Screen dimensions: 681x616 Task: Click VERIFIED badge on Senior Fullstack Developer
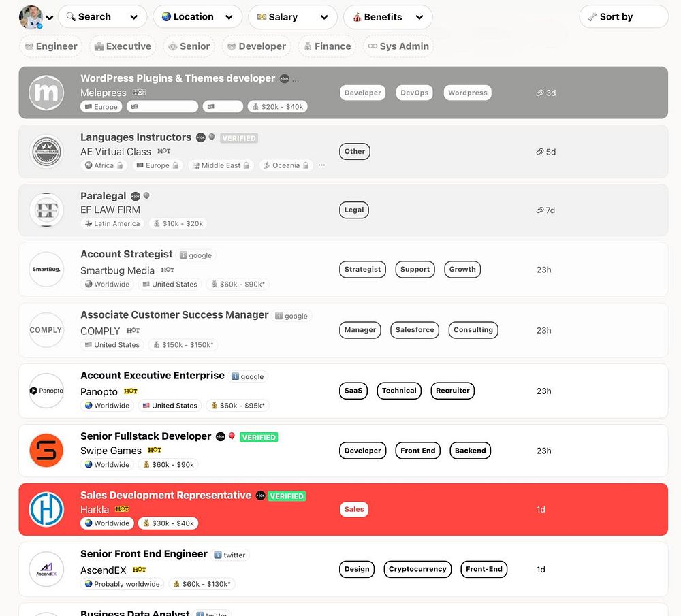click(259, 437)
